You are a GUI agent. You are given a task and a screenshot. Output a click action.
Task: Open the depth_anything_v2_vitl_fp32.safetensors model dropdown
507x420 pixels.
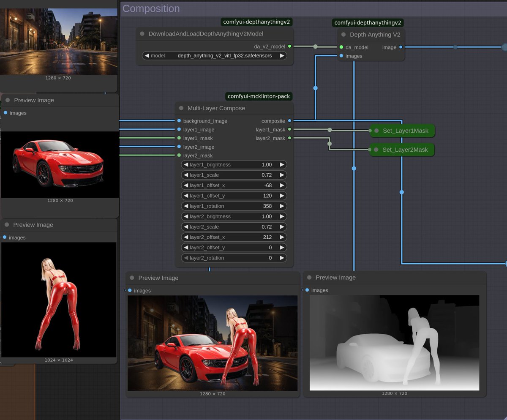(214, 55)
